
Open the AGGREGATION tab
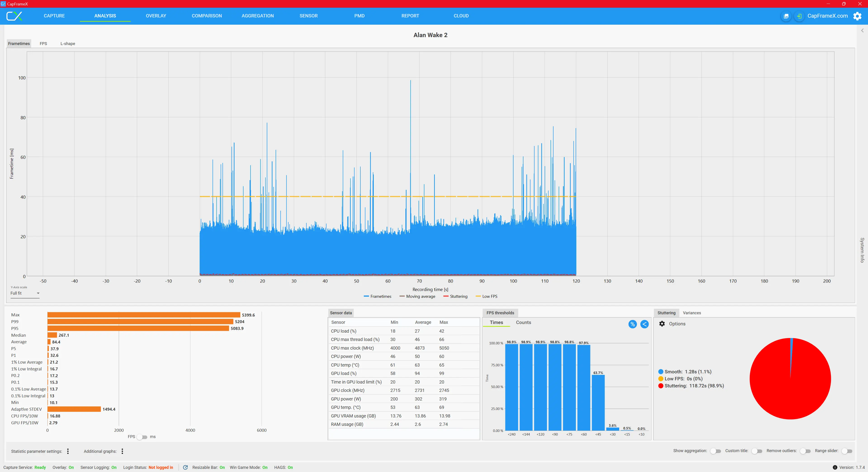(x=258, y=16)
